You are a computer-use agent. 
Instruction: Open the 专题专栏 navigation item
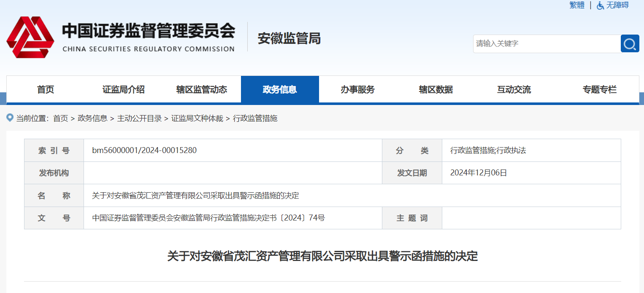[599, 89]
